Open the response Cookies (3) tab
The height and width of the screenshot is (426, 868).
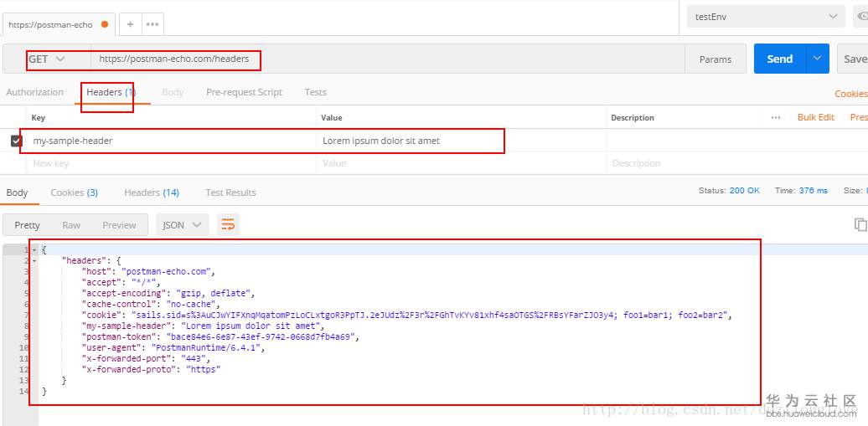[x=75, y=192]
